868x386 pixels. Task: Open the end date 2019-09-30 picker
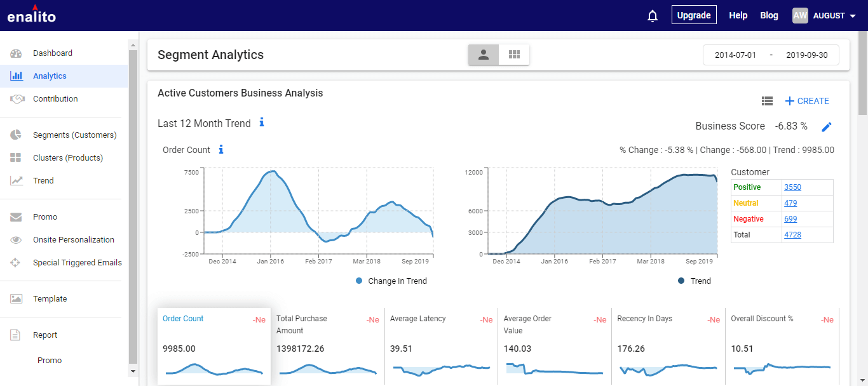(807, 55)
